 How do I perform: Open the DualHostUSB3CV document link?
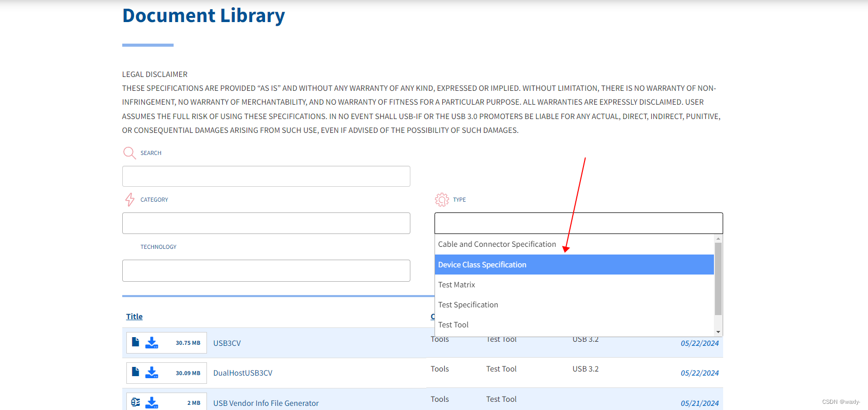(x=243, y=373)
